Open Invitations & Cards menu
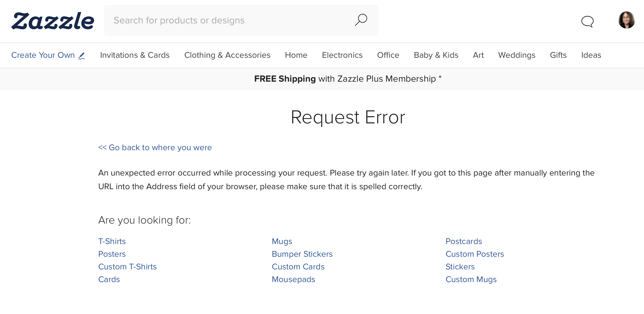644x314 pixels. tap(135, 55)
